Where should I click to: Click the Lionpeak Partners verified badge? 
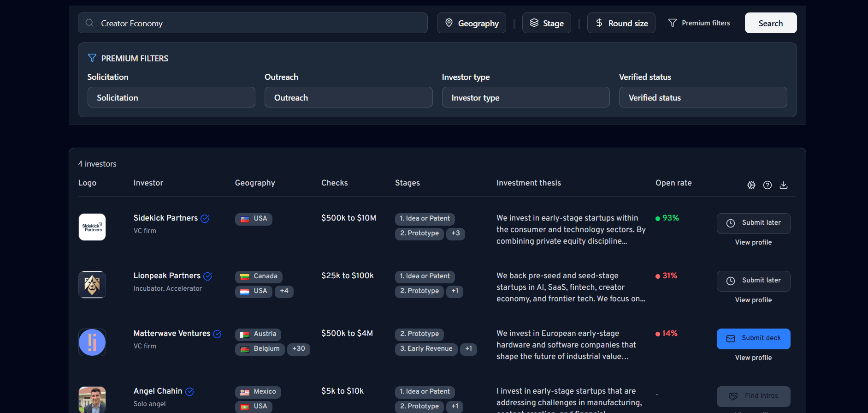208,276
